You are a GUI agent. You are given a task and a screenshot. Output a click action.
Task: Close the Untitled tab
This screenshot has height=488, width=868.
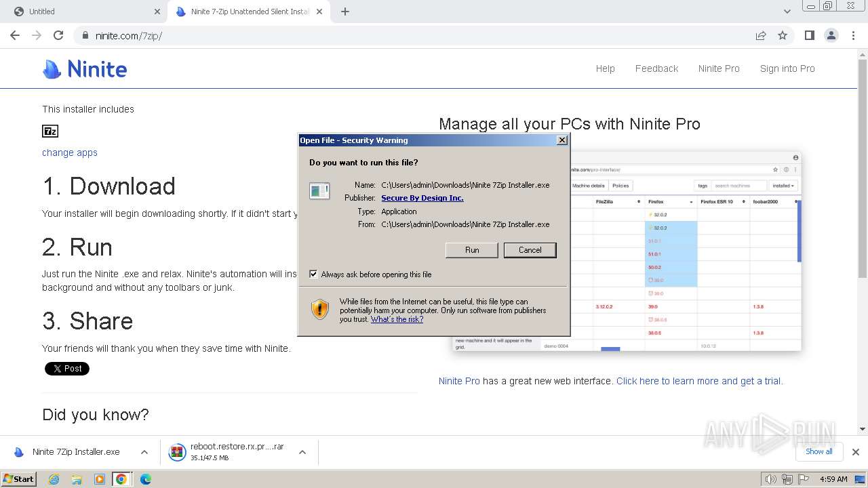coord(157,12)
